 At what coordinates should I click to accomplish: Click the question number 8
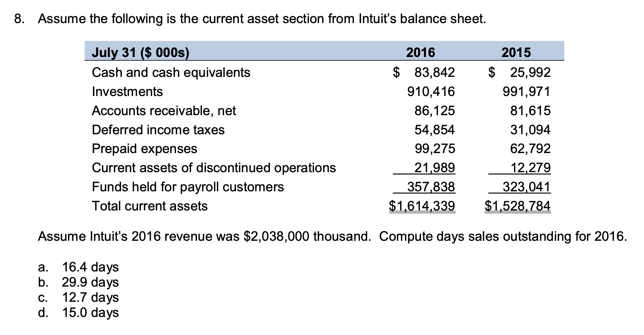coord(20,19)
